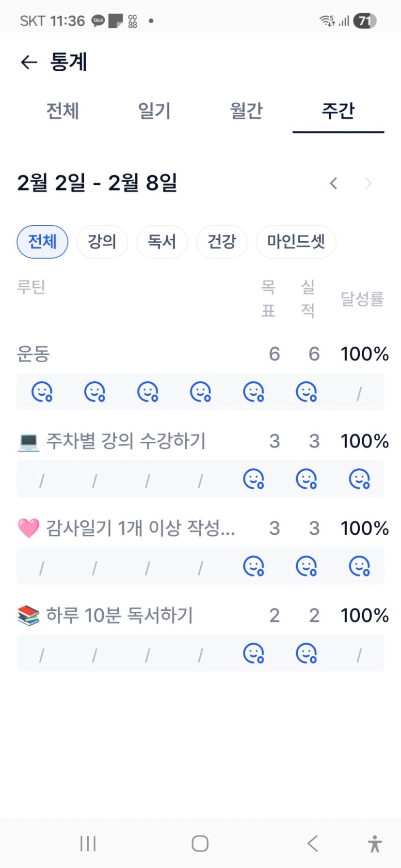Tap the back arrow beside 통계
The width and height of the screenshot is (401, 868).
click(x=29, y=62)
